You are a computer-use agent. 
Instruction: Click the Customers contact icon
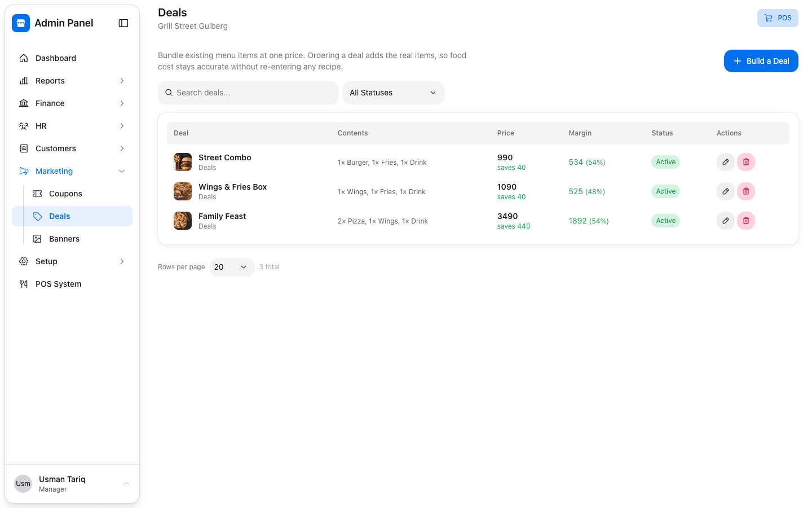click(x=24, y=148)
